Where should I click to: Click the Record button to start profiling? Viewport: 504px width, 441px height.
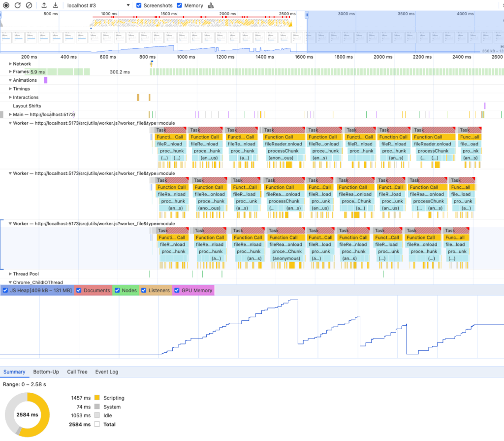pos(6,5)
